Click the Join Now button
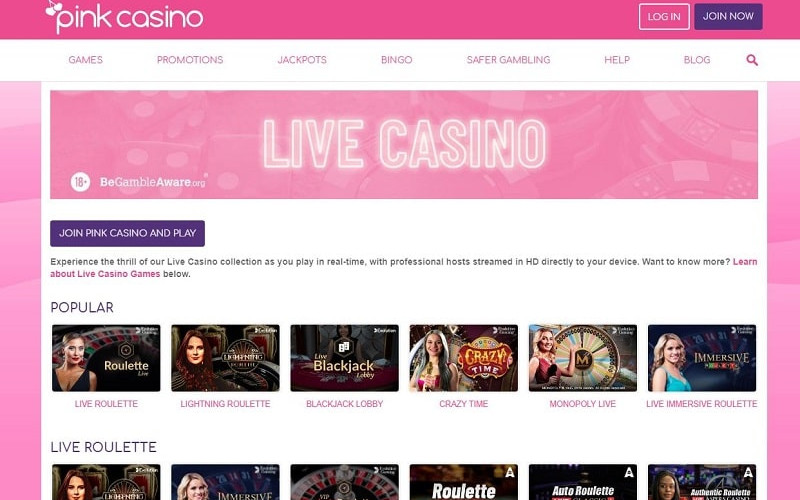The image size is (800, 500). [728, 16]
